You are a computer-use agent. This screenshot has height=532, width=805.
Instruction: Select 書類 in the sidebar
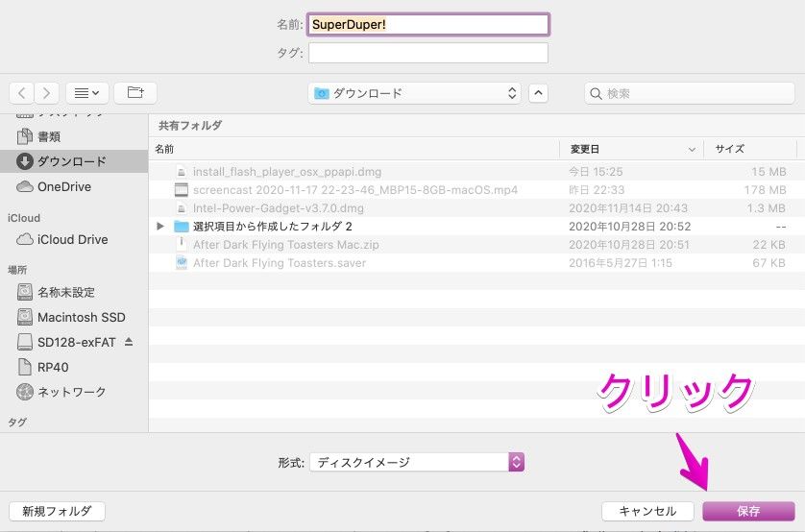point(74,136)
